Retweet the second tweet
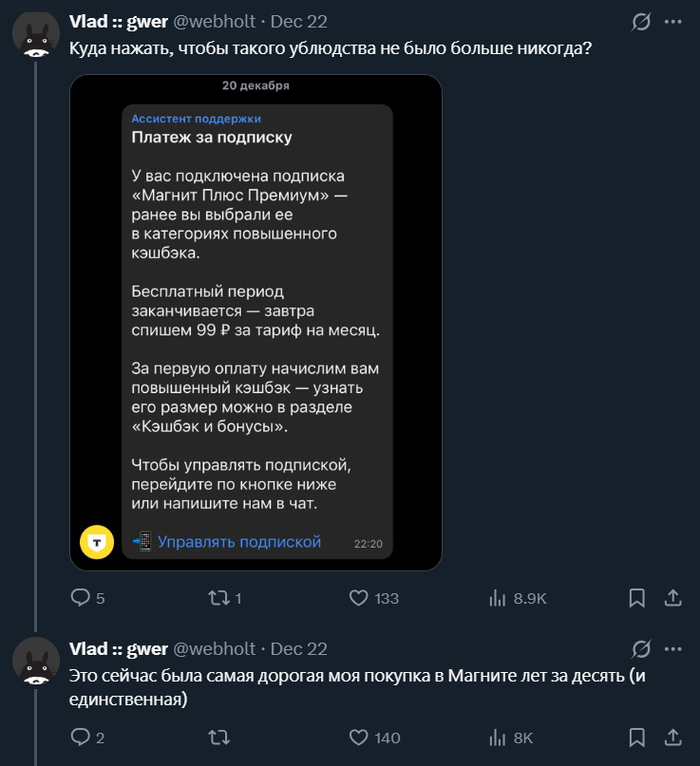Image resolution: width=700 pixels, height=766 pixels. [x=216, y=737]
